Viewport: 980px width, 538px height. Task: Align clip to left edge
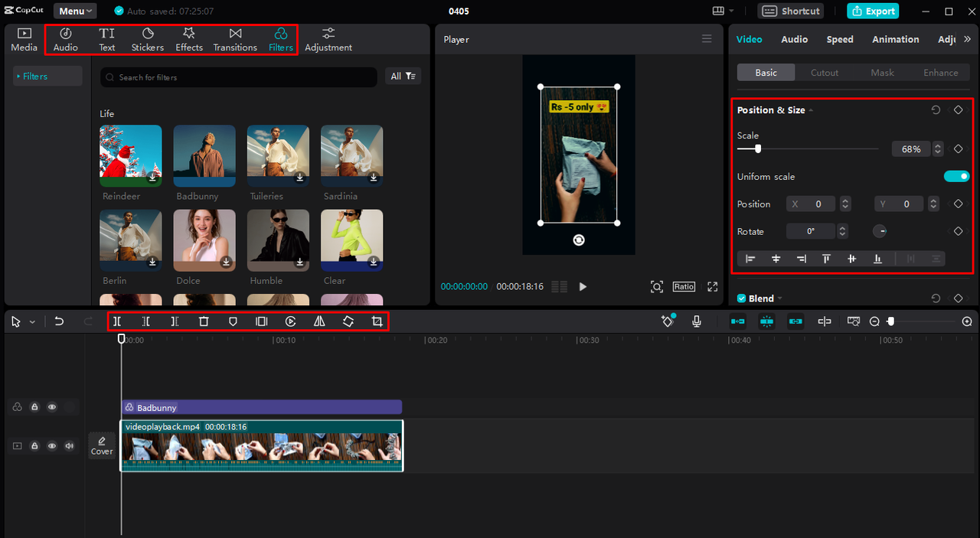pos(750,259)
